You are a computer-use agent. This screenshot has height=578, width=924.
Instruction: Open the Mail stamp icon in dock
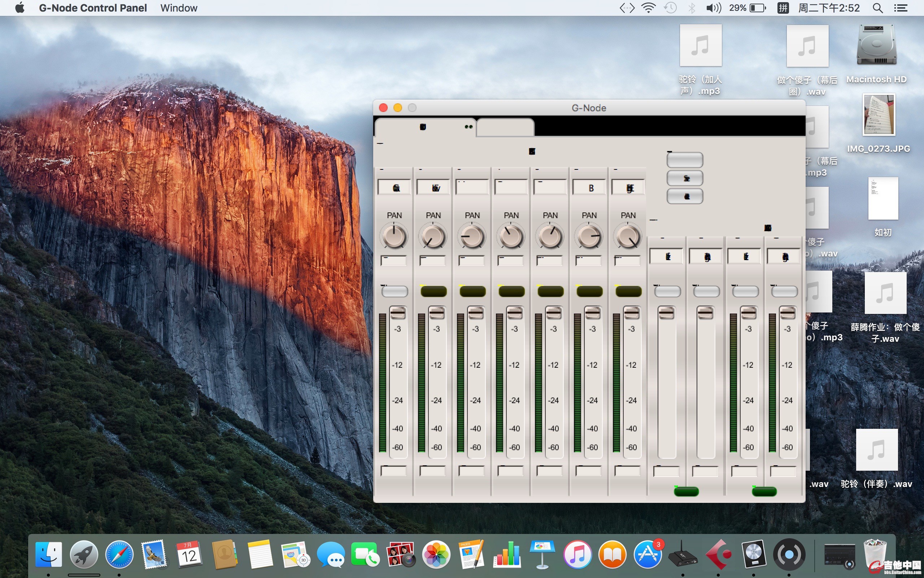tap(154, 554)
